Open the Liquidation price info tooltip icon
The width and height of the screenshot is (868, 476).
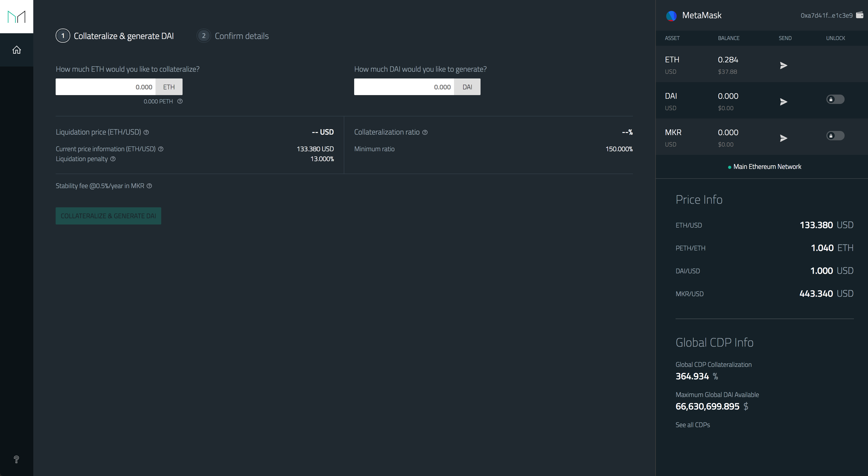click(146, 132)
